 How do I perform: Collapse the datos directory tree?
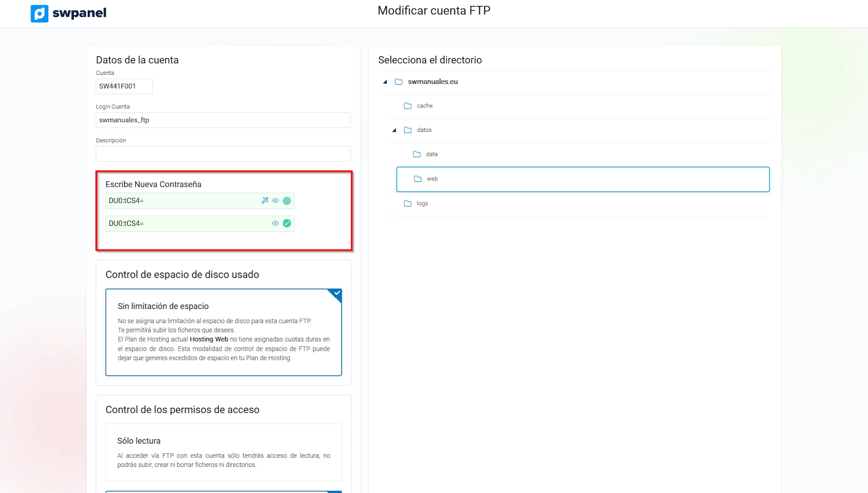(394, 130)
